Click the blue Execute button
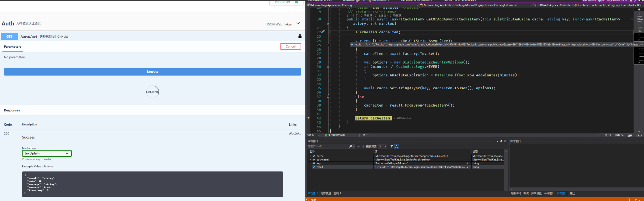 click(153, 72)
